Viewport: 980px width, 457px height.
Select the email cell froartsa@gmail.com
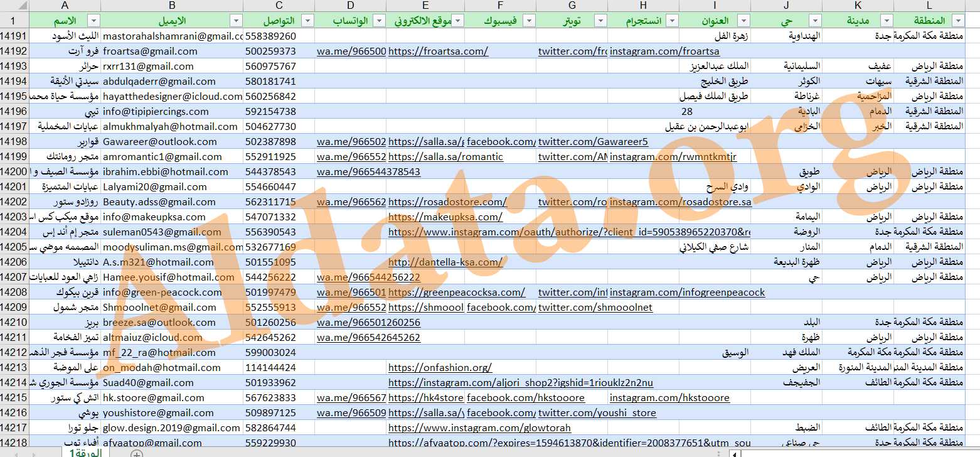coord(173,51)
